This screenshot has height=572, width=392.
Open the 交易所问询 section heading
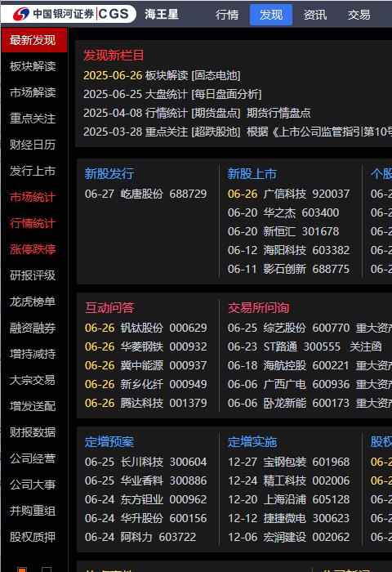[259, 308]
